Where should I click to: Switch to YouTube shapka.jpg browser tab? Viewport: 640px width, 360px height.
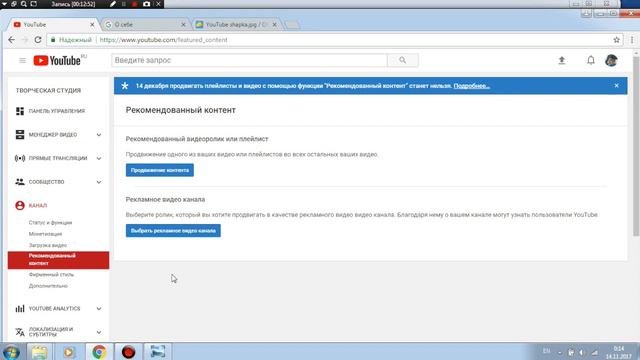[236, 24]
